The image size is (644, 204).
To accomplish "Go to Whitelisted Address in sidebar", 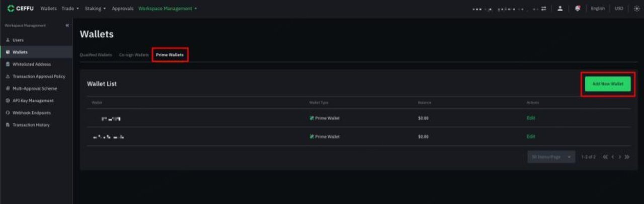I will click(x=31, y=64).
